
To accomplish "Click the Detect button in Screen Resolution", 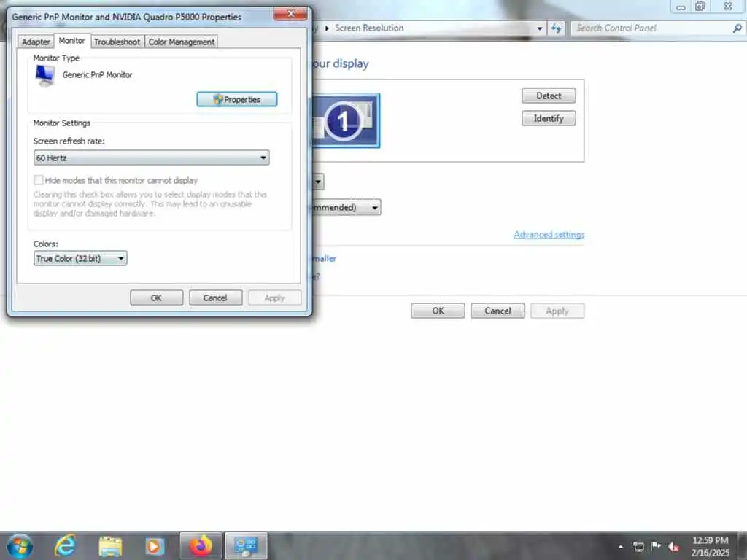I will tap(549, 96).
